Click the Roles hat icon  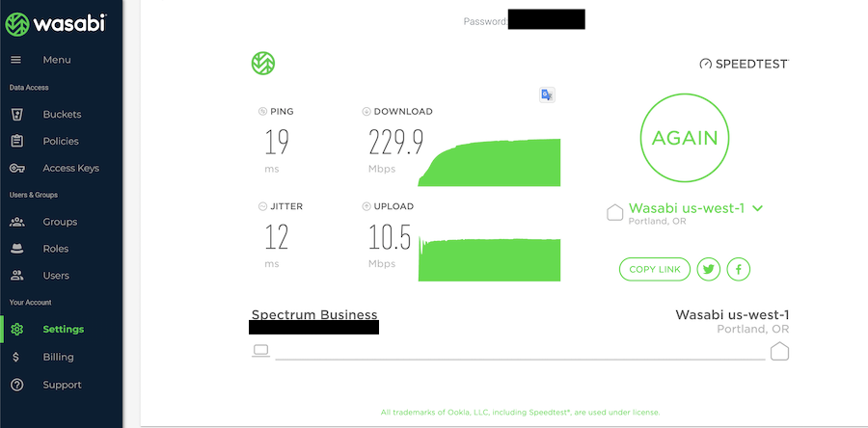coord(16,249)
